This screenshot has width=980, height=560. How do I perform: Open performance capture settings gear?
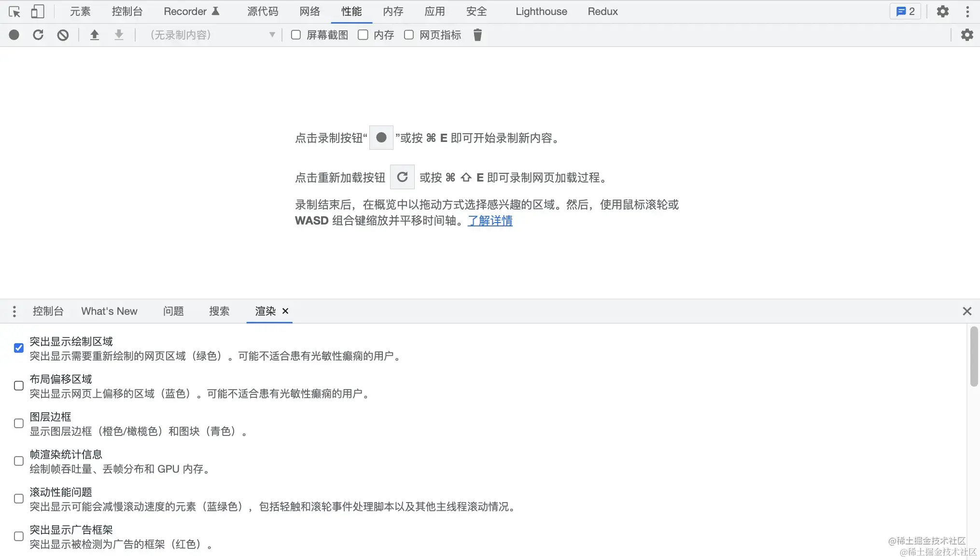click(968, 35)
